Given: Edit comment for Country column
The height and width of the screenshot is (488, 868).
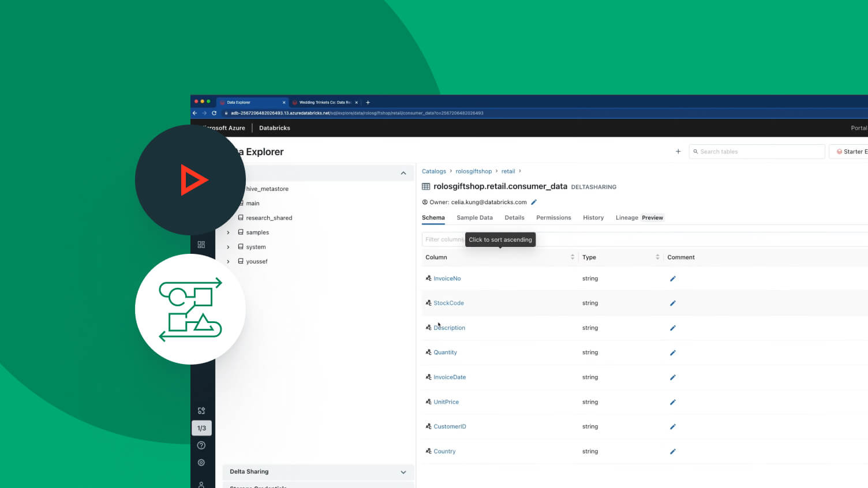Looking at the screenshot, I should (672, 452).
